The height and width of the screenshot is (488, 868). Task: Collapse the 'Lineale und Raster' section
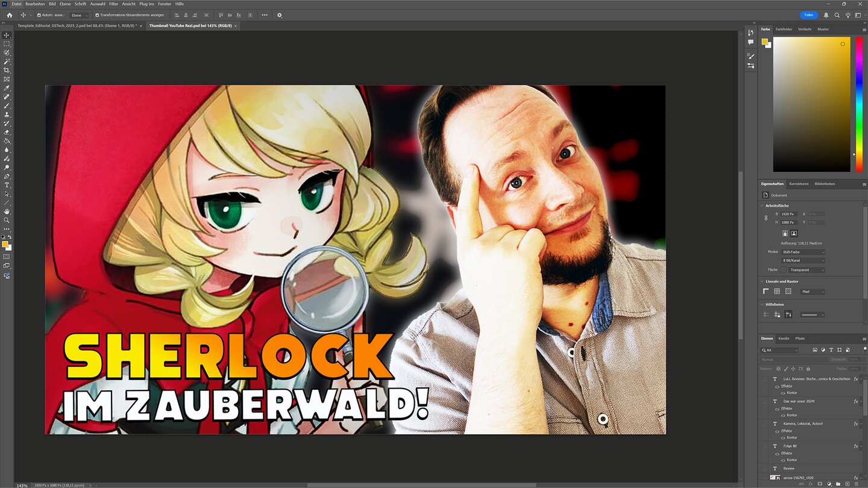(x=761, y=281)
